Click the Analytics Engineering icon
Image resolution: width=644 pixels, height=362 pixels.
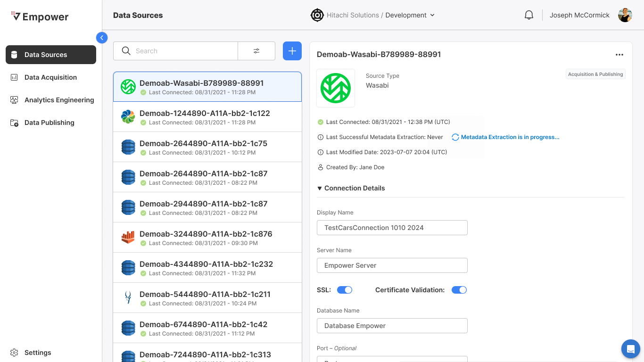(14, 100)
